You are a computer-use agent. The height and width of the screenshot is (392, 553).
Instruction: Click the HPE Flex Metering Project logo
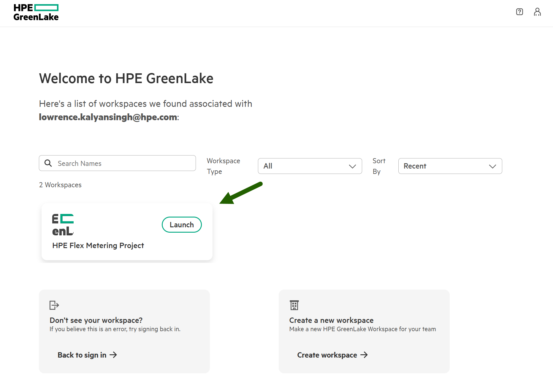[63, 225]
